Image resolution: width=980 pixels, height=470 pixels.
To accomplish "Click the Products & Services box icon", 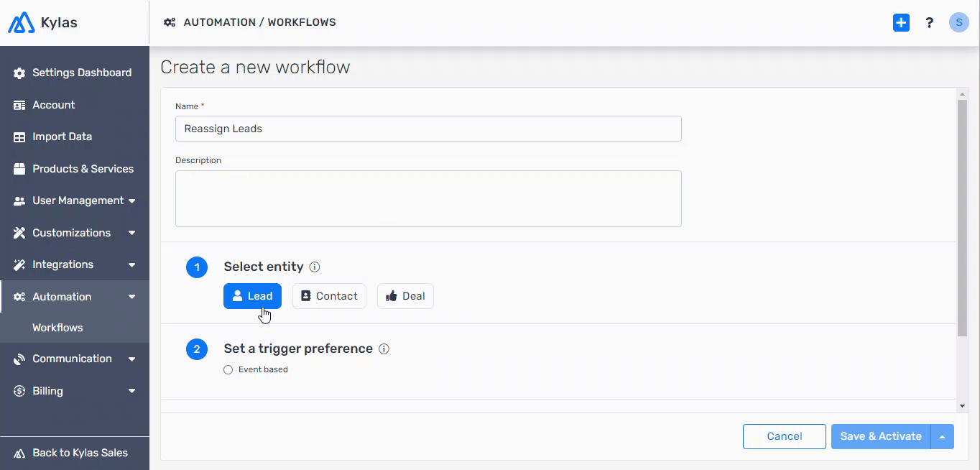I will tap(19, 169).
